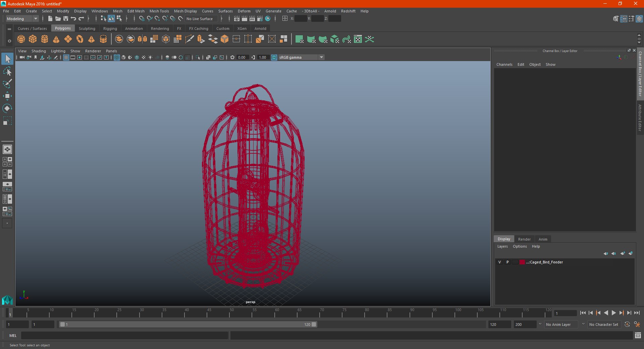The width and height of the screenshot is (644, 349).
Task: Click the New scene icon
Action: [50, 19]
